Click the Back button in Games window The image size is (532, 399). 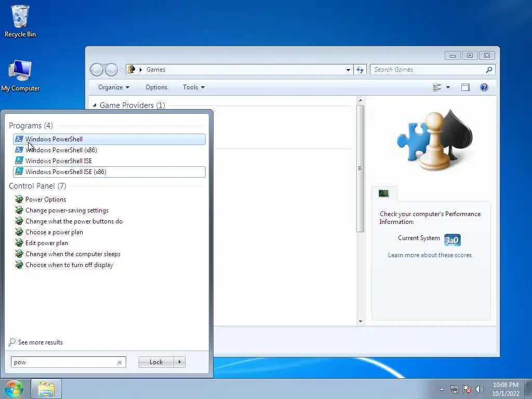pos(97,70)
